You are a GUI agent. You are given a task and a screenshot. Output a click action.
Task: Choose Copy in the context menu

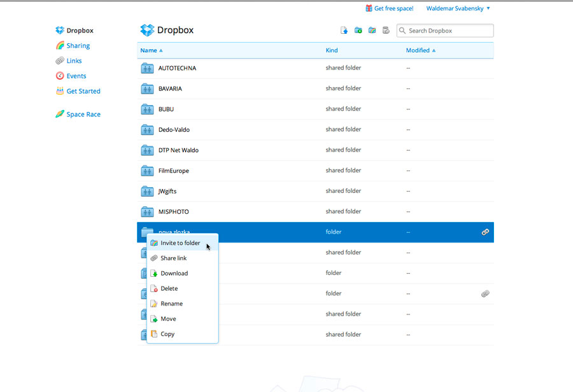click(x=183, y=334)
